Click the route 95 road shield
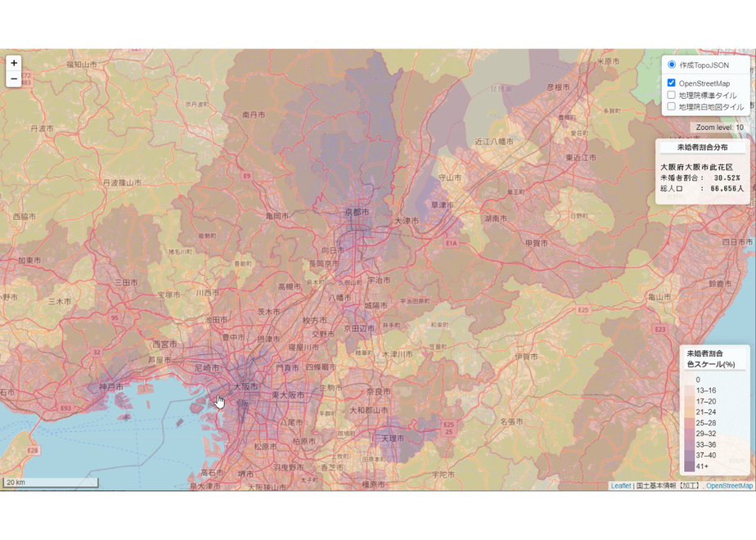The width and height of the screenshot is (756, 540). coord(115,317)
